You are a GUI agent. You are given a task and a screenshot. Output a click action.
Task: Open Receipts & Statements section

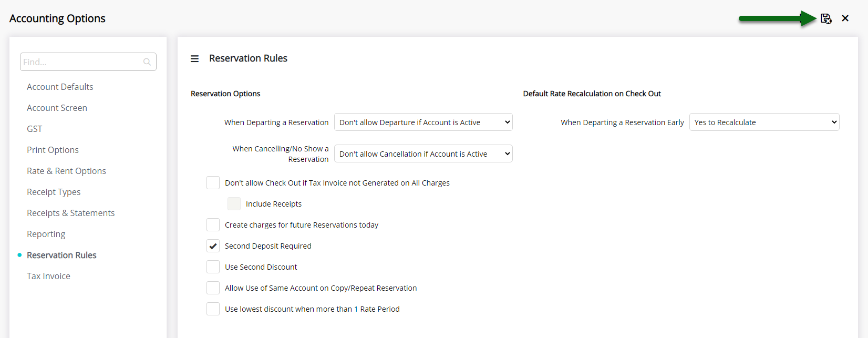pos(70,213)
